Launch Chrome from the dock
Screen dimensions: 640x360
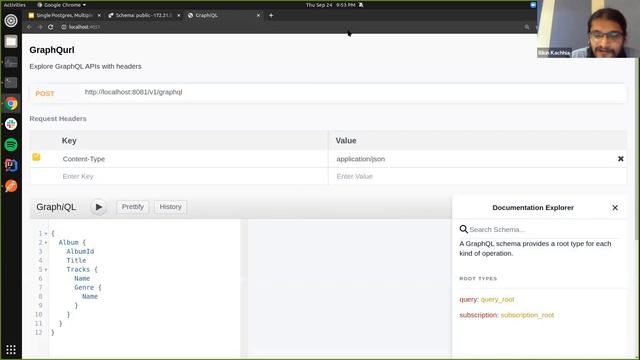[x=11, y=104]
